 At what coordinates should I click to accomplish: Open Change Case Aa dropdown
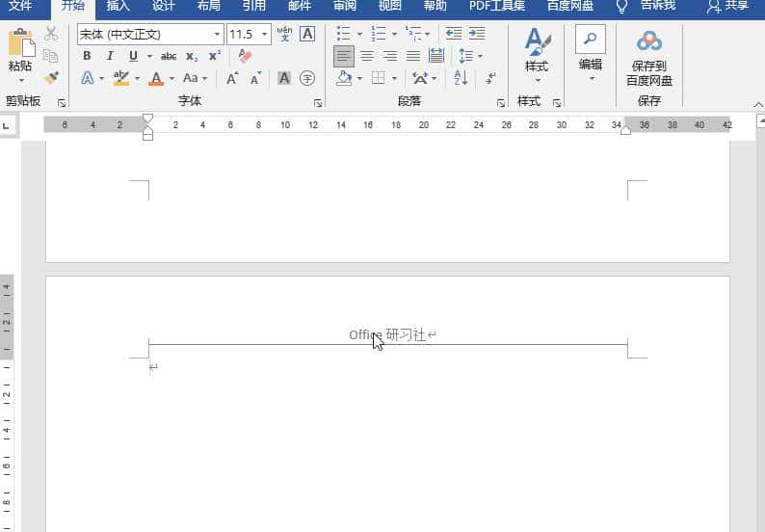[195, 78]
